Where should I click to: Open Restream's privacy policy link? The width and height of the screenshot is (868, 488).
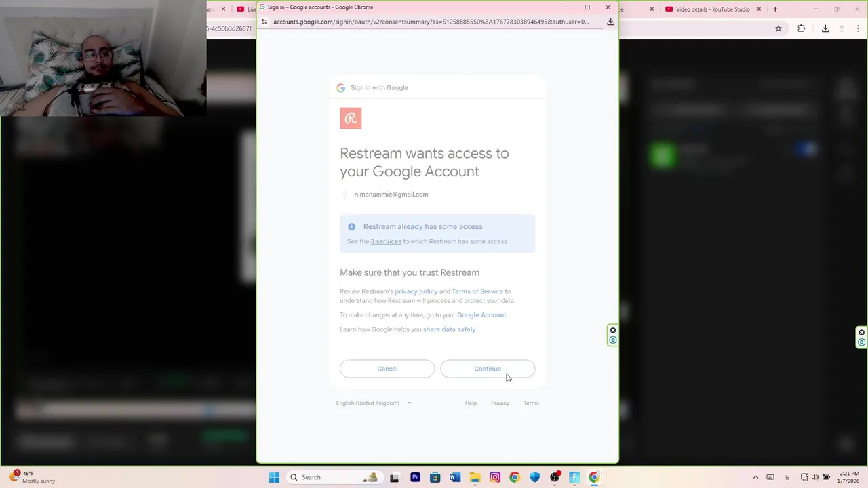[x=416, y=291]
